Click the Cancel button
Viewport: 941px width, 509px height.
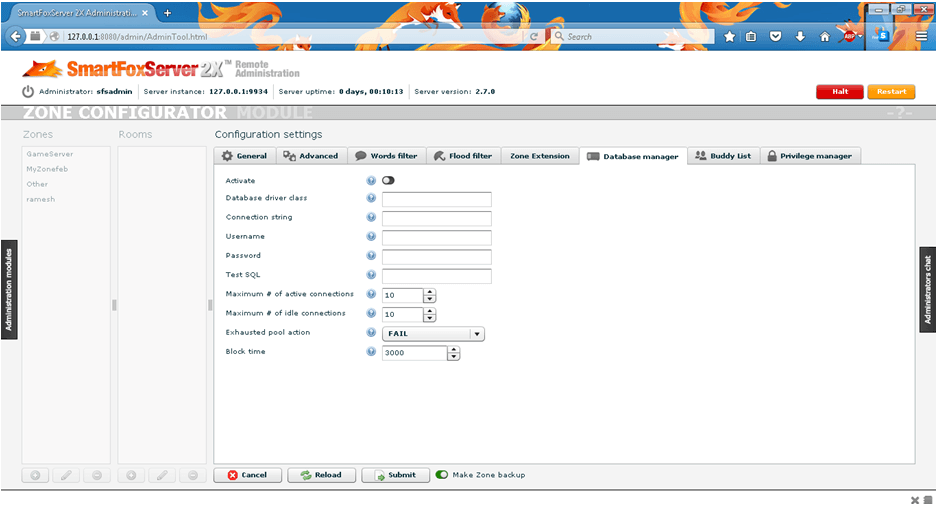[248, 475]
